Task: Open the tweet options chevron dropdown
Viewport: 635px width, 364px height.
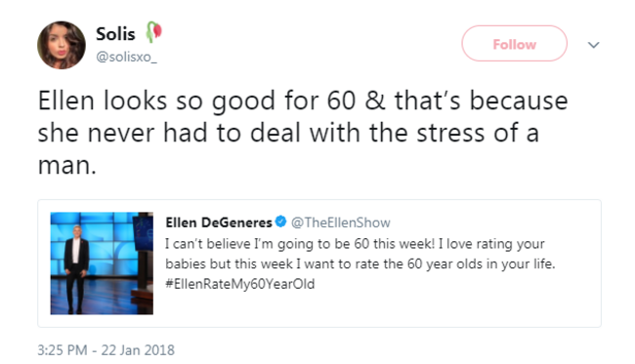Action: point(593,45)
